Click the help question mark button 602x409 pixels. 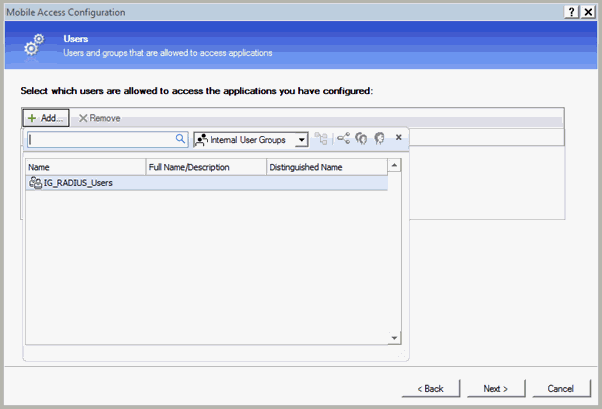pos(571,11)
